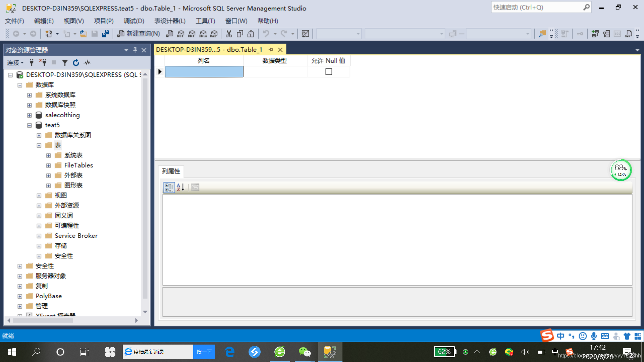The image size is (644, 362).
Task: Click the filter funnel icon in Object Explorer
Action: pyautogui.click(x=65, y=63)
